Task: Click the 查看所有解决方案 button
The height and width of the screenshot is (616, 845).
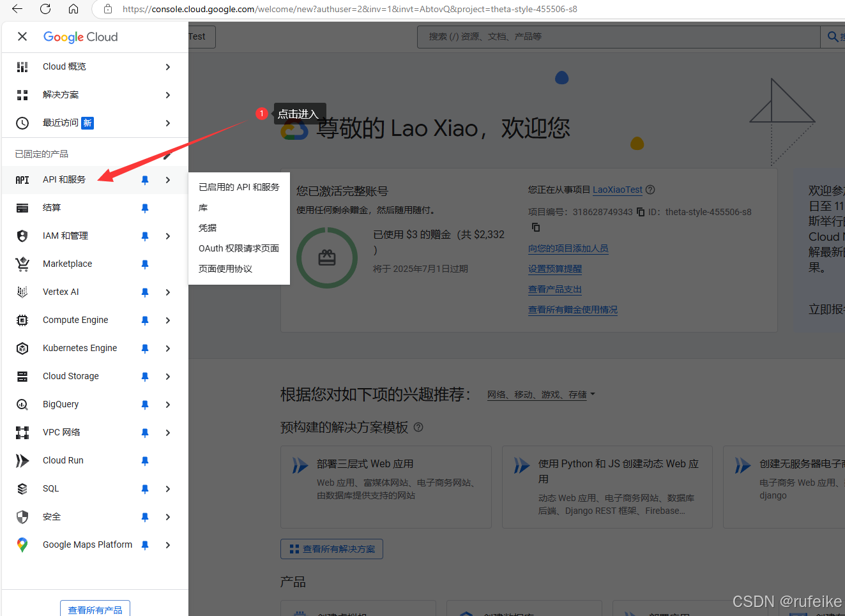Action: click(x=331, y=549)
